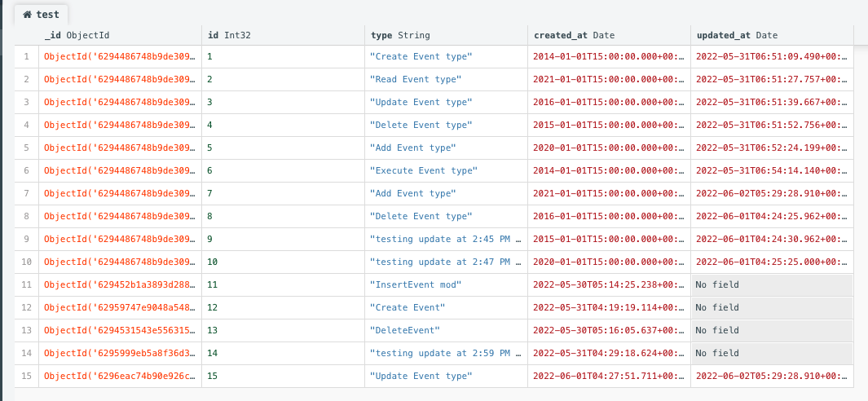Select the "InsertEvent mod" type cell
This screenshot has height=401, width=868.
(x=416, y=285)
